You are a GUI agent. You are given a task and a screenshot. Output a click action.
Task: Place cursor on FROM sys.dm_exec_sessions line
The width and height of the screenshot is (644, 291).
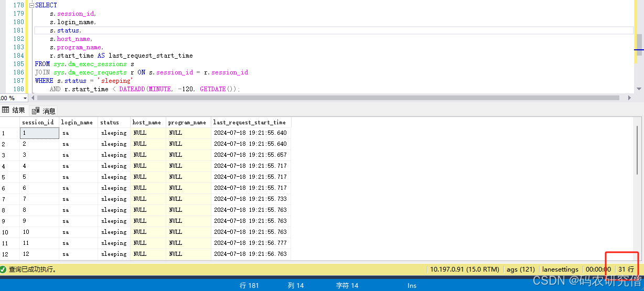pos(84,64)
